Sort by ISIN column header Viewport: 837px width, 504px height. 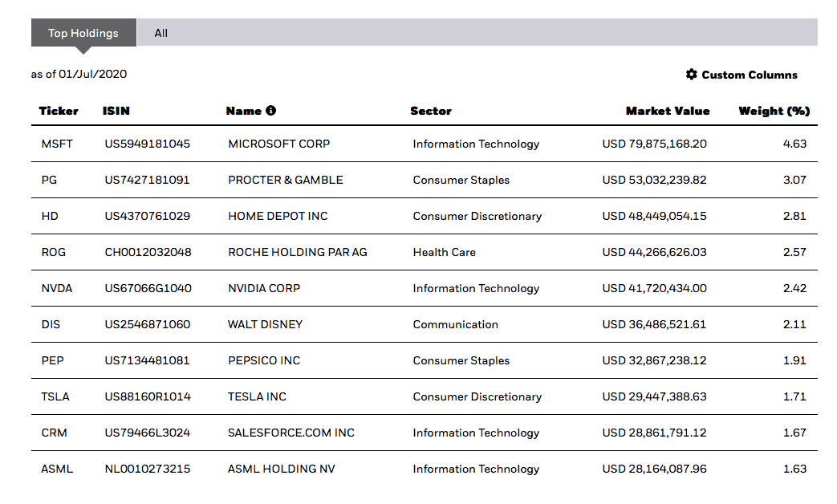pos(116,111)
